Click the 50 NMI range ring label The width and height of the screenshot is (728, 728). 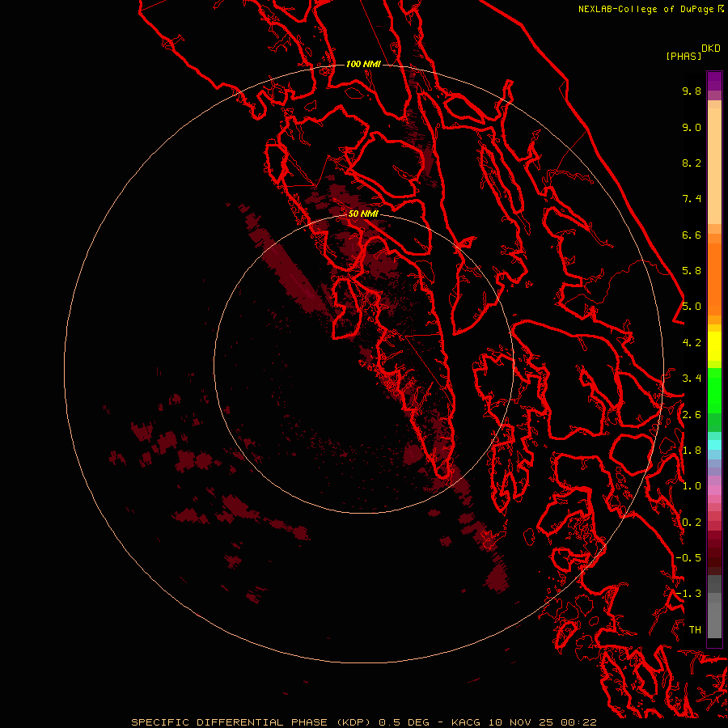coord(363,214)
